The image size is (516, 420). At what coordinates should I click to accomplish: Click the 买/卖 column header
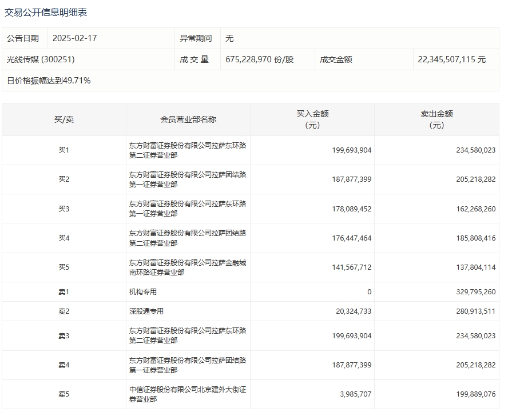click(x=64, y=119)
